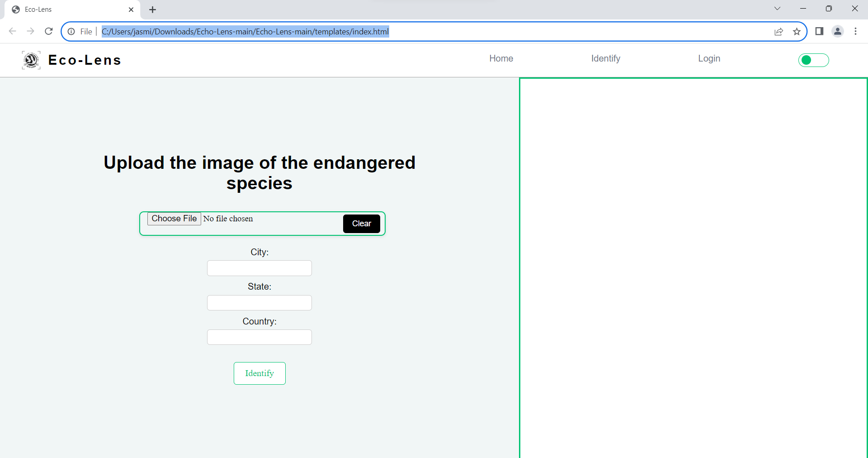
Task: Click the Eco-Lens logo icon
Action: pos(31,60)
